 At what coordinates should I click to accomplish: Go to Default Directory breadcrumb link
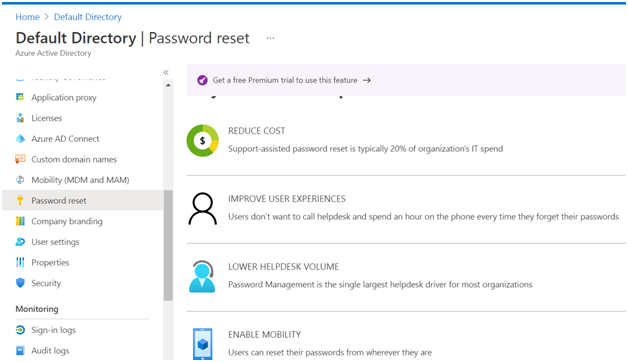(88, 17)
